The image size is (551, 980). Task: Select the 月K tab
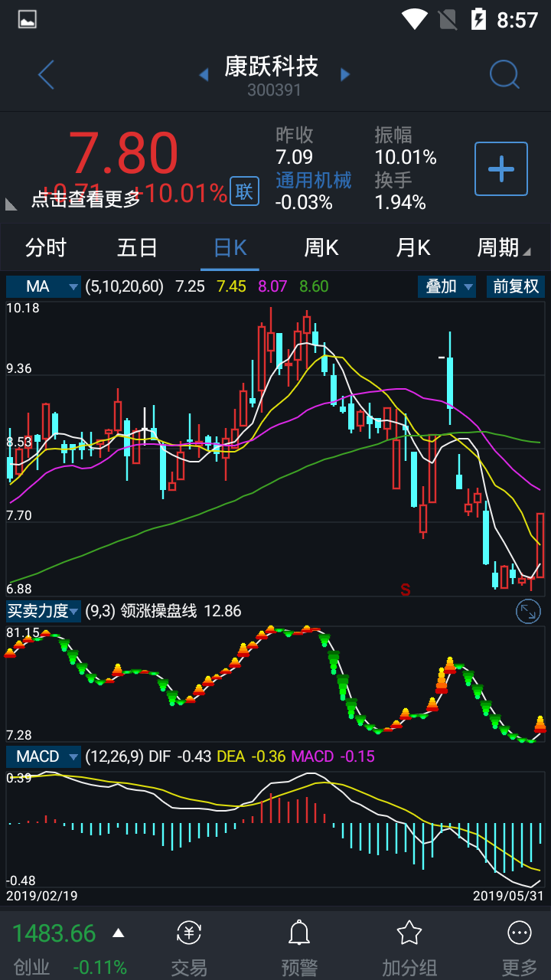pyautogui.click(x=413, y=247)
